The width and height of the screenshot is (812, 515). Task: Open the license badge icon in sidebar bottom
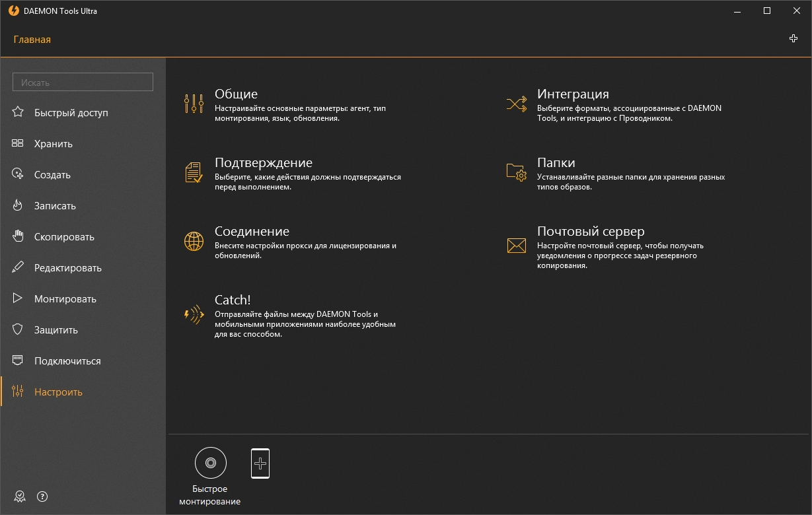coord(18,497)
